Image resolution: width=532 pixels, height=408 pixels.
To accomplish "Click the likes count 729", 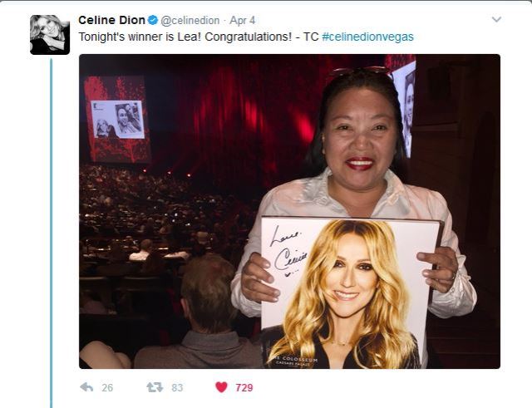I will point(244,387).
